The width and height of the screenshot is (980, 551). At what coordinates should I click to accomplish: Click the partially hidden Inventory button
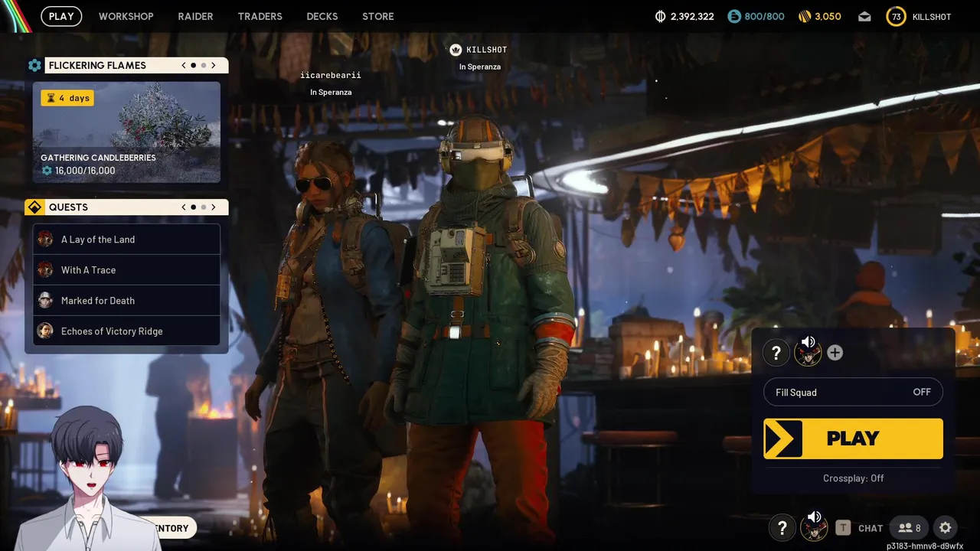(x=175, y=528)
